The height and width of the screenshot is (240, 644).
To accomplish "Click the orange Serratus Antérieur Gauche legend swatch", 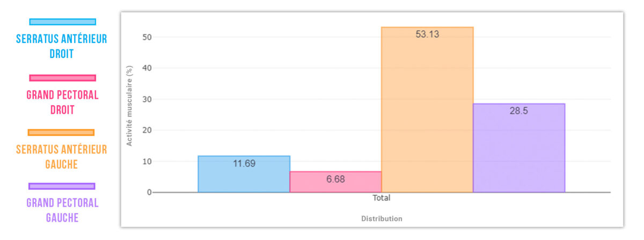I will tap(61, 133).
